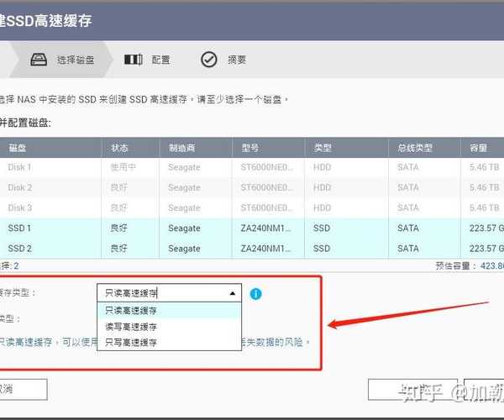
Task: Click ST6000NE0... model of Disk 1
Action: (x=267, y=167)
